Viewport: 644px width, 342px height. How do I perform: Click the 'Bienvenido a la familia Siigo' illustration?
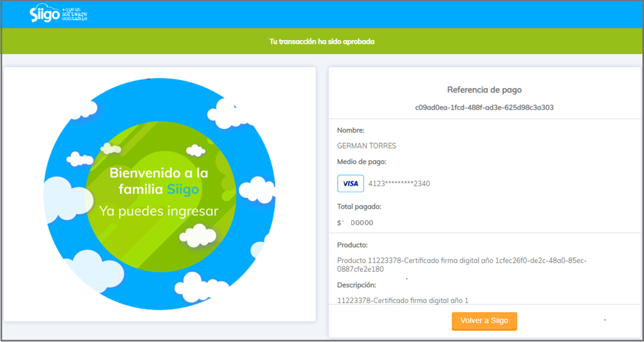[159, 194]
